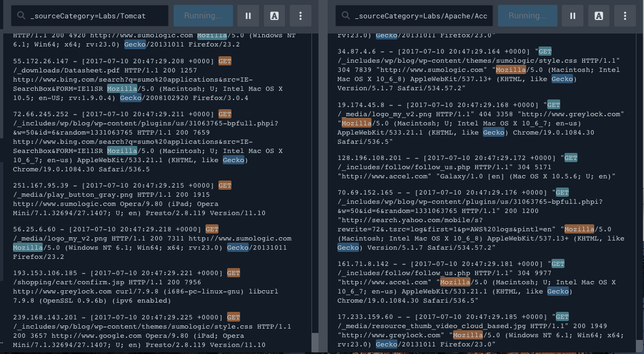Viewport: 644px width, 354px height.
Task: Focus the _sourceCategory=Labs/Apache query field
Action: (421, 16)
